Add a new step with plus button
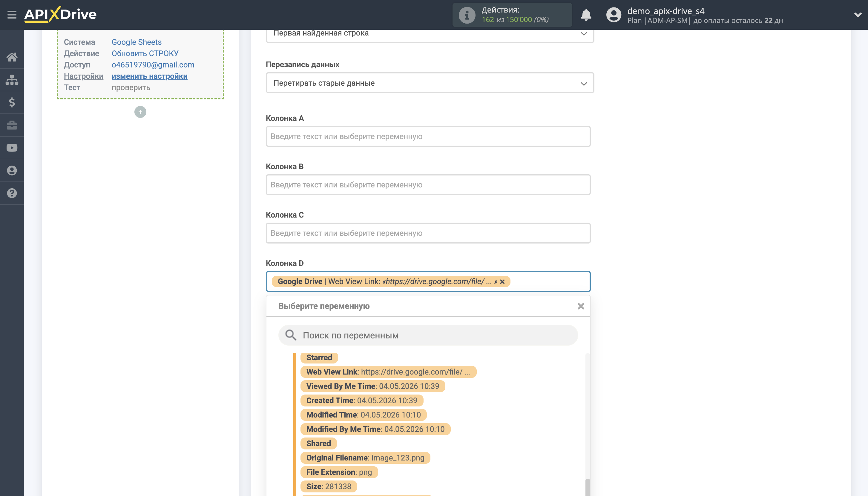The image size is (868, 496). point(140,112)
